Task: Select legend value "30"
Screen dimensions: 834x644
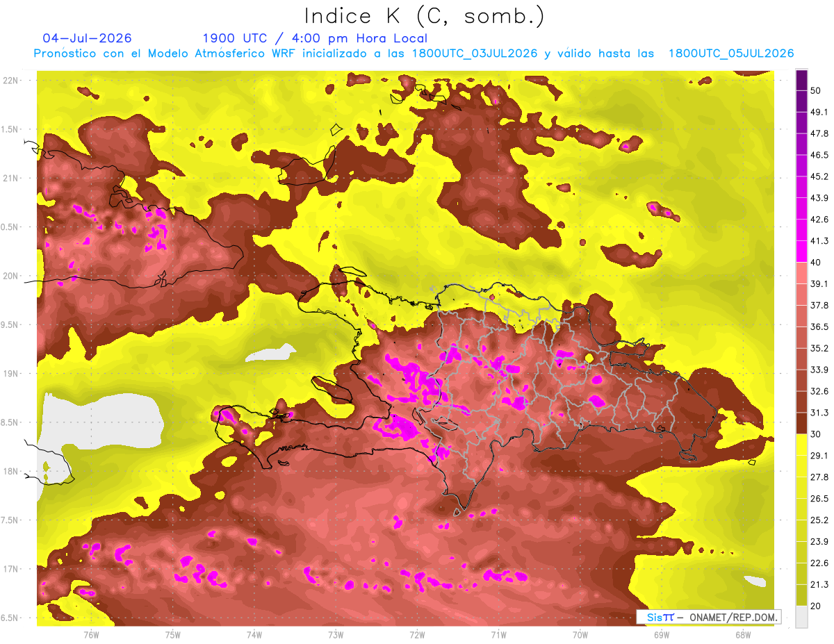Action: point(816,434)
